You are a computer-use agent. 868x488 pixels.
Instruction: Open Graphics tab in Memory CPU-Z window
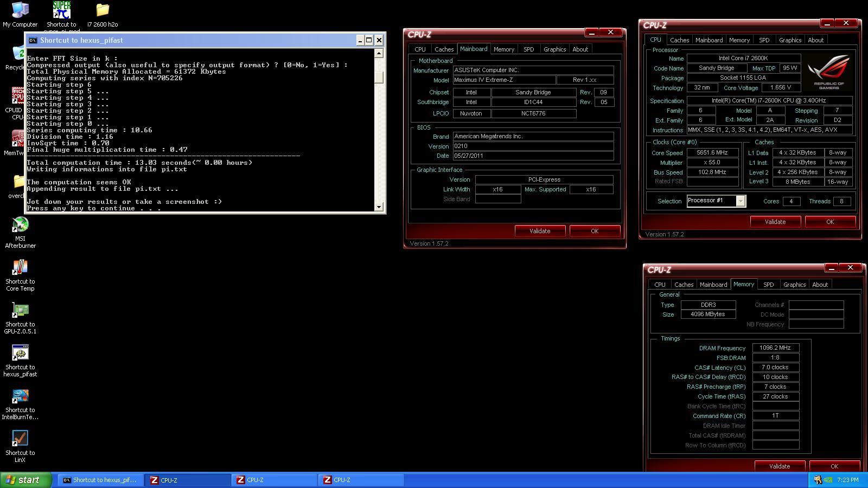(794, 285)
